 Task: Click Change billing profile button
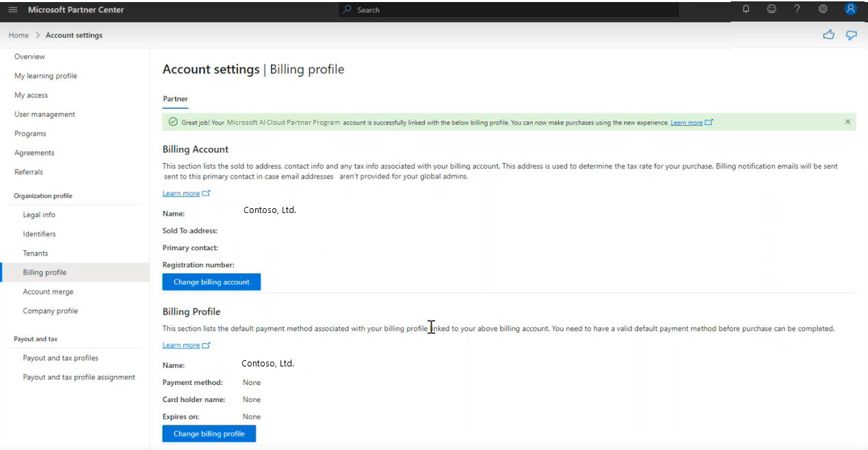click(x=208, y=434)
